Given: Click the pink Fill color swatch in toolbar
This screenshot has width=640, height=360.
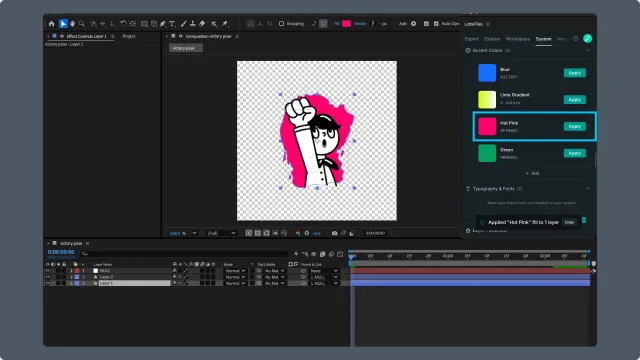Looking at the screenshot, I should point(347,24).
